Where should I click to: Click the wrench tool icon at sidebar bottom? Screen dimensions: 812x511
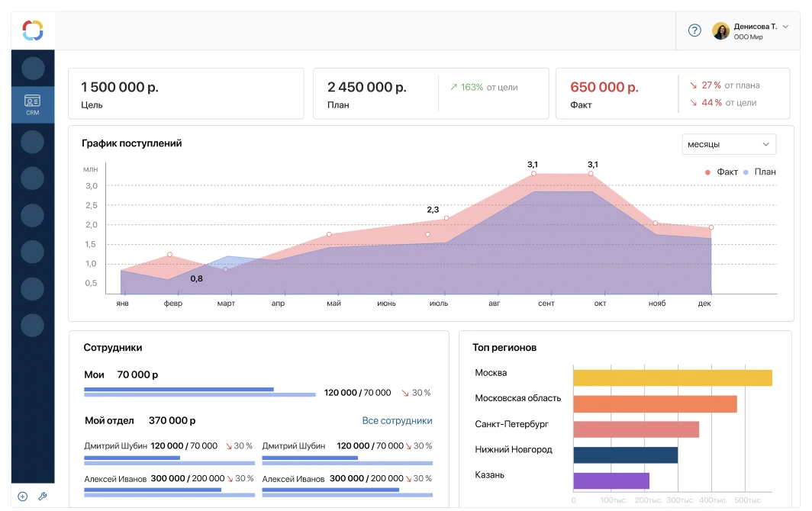pyautogui.click(x=44, y=496)
